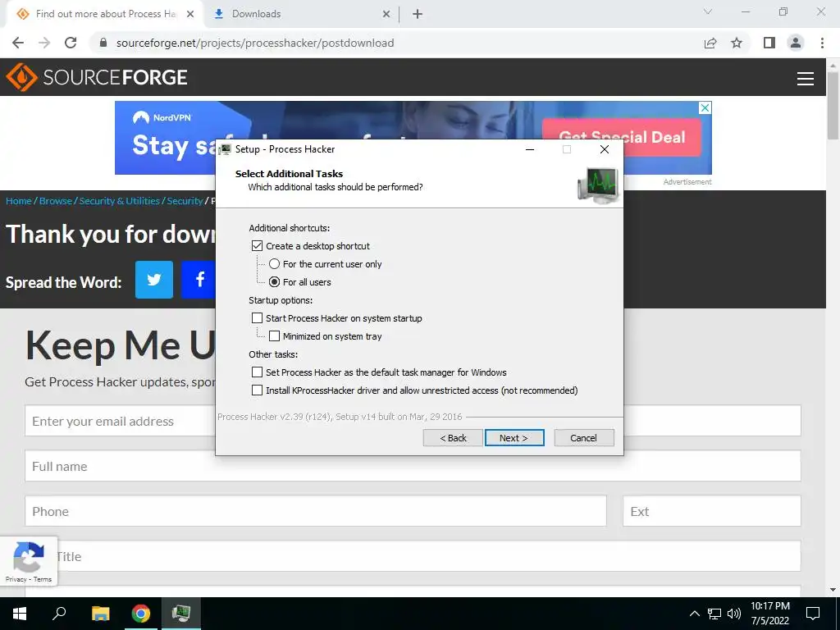Screen dimensions: 840x630
Task: Share this page icon in the address bar
Action: point(710,43)
